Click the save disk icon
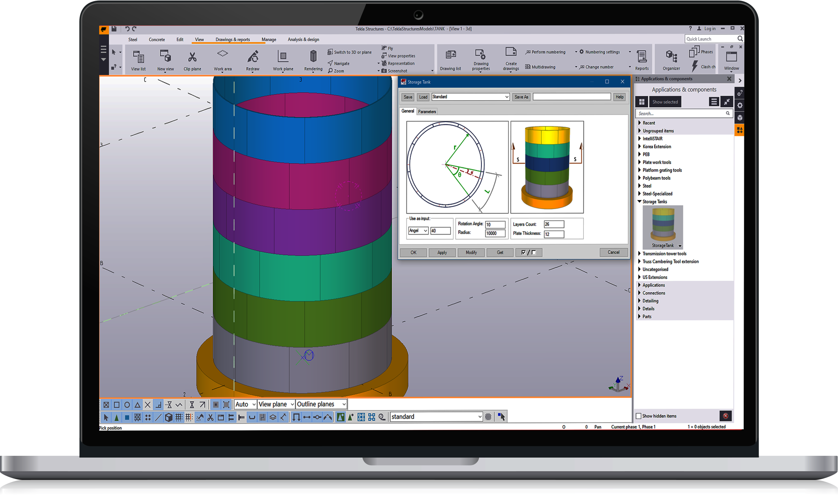The width and height of the screenshot is (838, 504). pos(114,29)
